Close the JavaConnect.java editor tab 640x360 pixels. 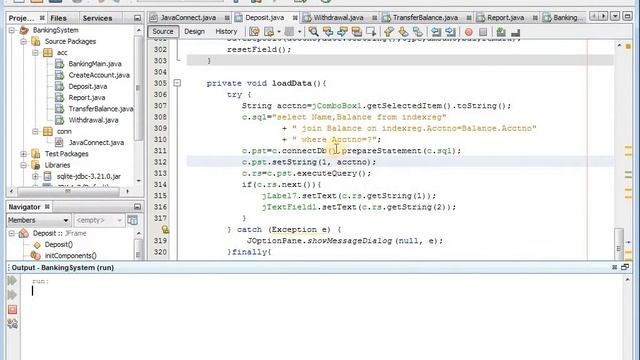coord(227,18)
